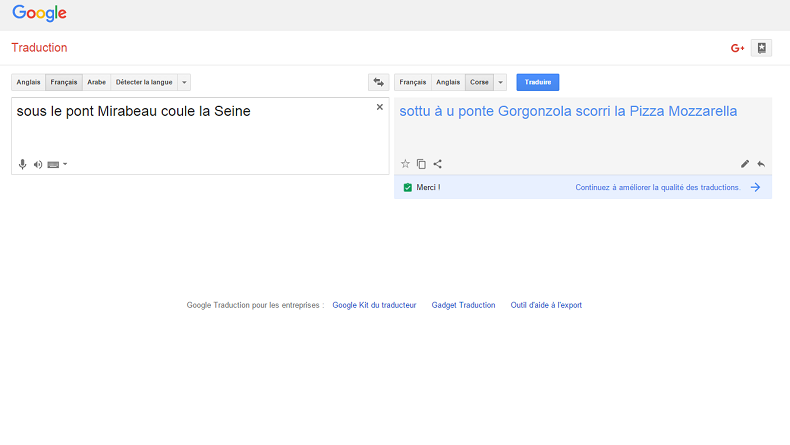Swap source and target languages
This screenshot has height=445, width=790.
click(x=378, y=82)
